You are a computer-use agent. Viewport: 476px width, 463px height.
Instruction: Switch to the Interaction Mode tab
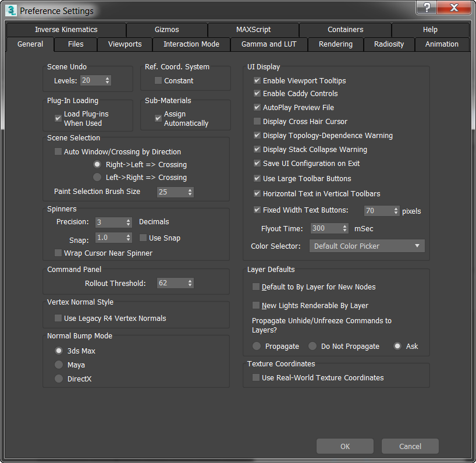(x=191, y=44)
